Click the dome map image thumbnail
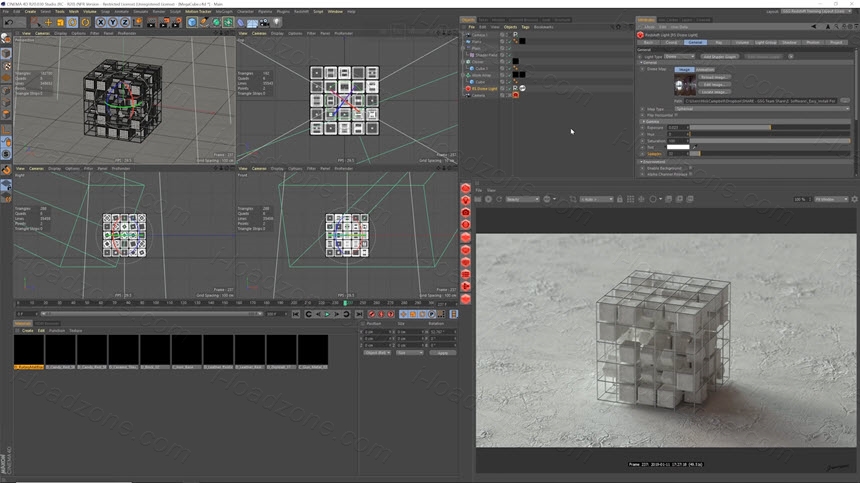This screenshot has height=483, width=860. point(685,85)
